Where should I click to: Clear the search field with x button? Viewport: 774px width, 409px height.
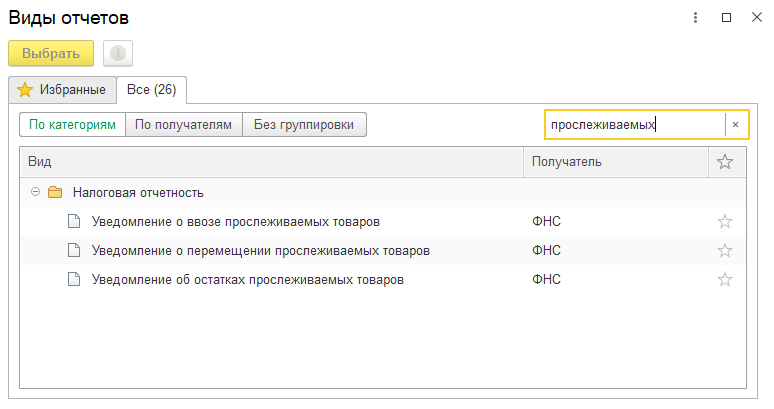point(736,124)
